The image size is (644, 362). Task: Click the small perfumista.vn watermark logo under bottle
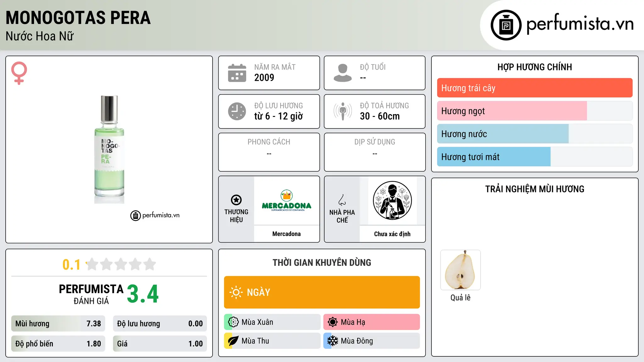(155, 216)
